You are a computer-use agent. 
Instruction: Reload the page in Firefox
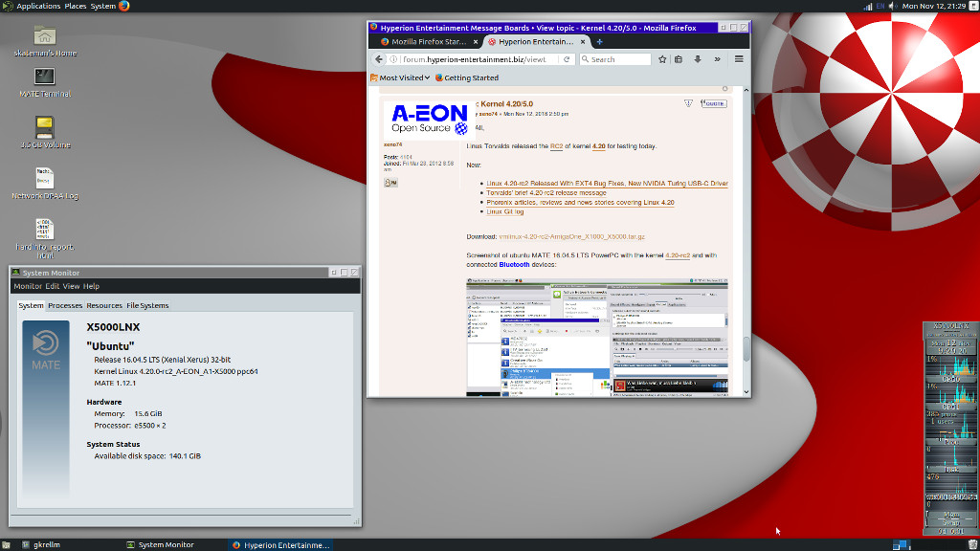[567, 59]
